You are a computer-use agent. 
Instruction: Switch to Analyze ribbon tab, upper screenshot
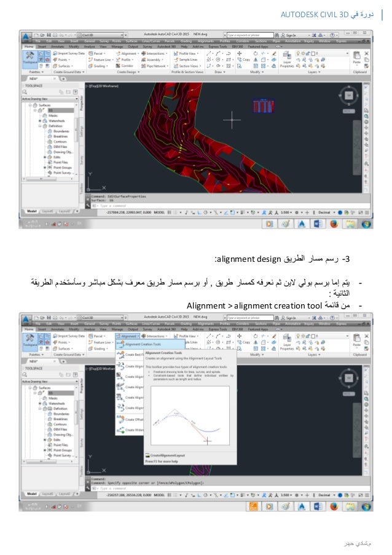click(x=89, y=47)
